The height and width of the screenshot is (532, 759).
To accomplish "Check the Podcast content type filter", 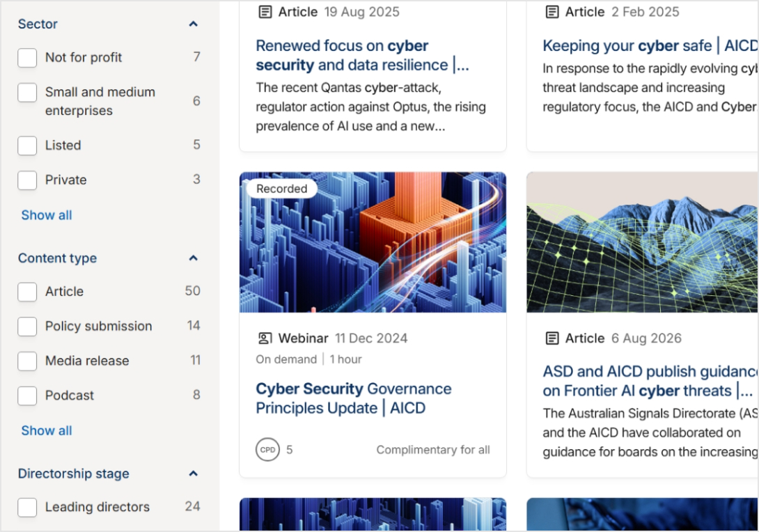I will pyautogui.click(x=27, y=396).
